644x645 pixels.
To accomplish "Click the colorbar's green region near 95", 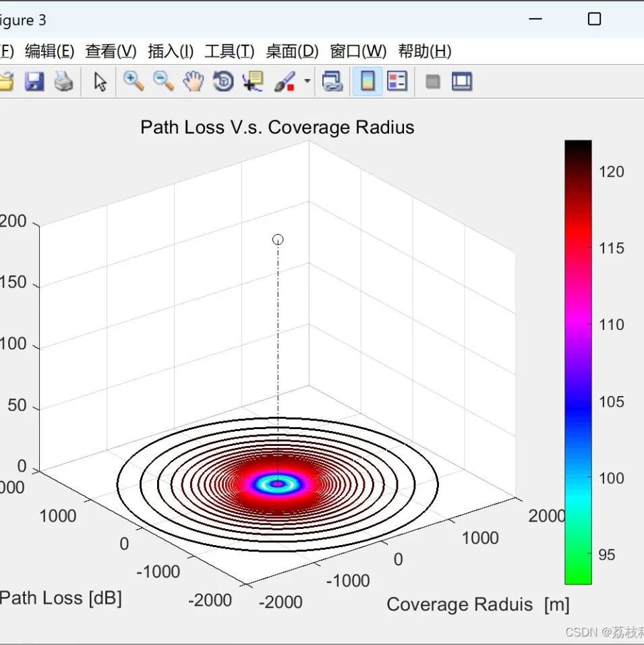I will [x=578, y=555].
